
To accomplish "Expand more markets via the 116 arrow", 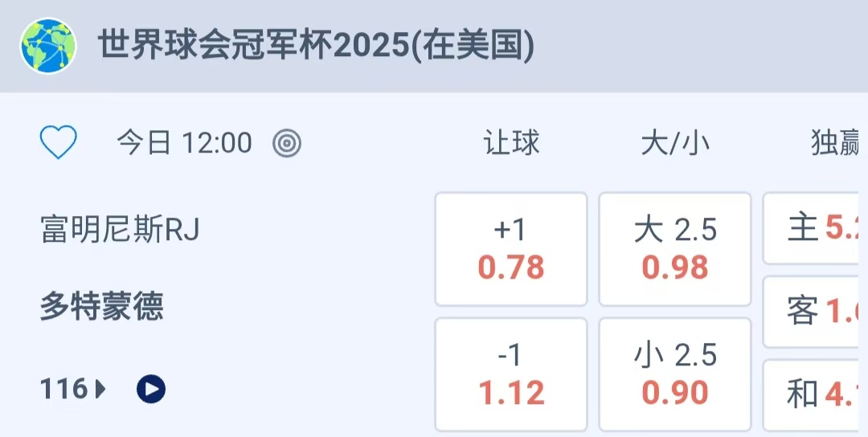I will click(x=101, y=390).
